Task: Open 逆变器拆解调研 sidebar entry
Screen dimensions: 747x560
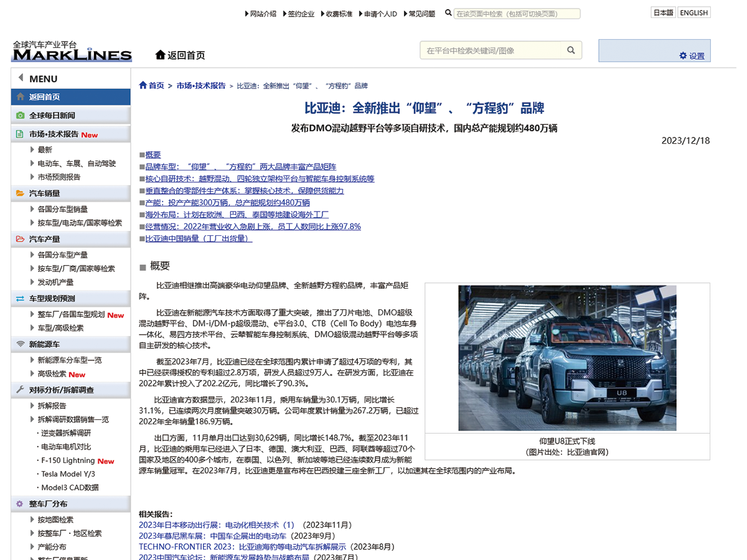Action: (66, 433)
